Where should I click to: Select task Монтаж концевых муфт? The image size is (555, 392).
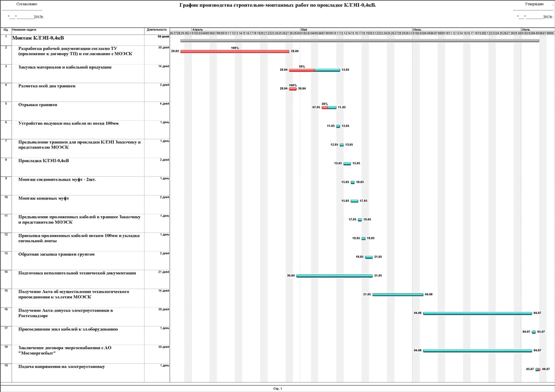[44, 198]
